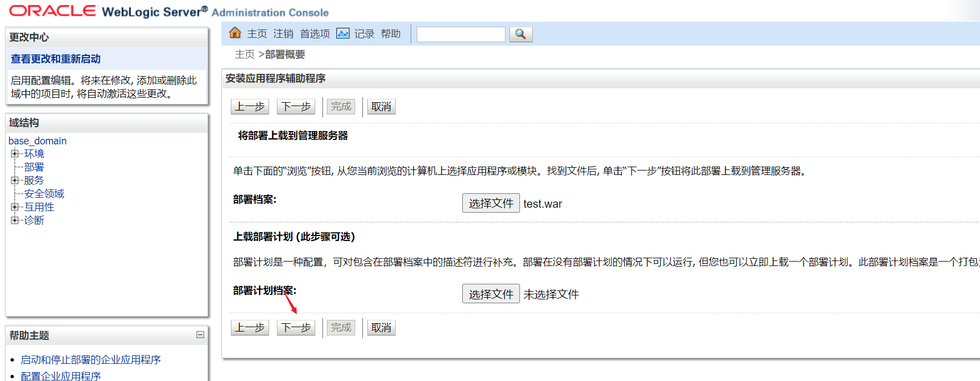
Task: Open help topic 配置企业应用程序
Action: (60, 376)
